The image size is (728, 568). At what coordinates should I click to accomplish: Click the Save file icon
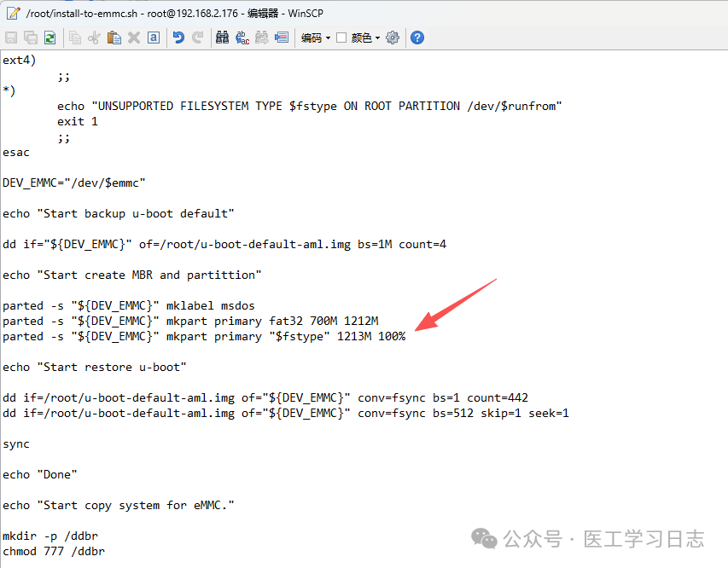point(11,38)
